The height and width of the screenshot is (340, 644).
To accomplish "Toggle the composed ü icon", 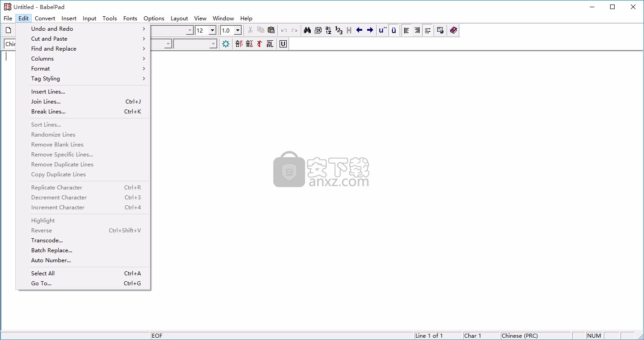I will 394,30.
